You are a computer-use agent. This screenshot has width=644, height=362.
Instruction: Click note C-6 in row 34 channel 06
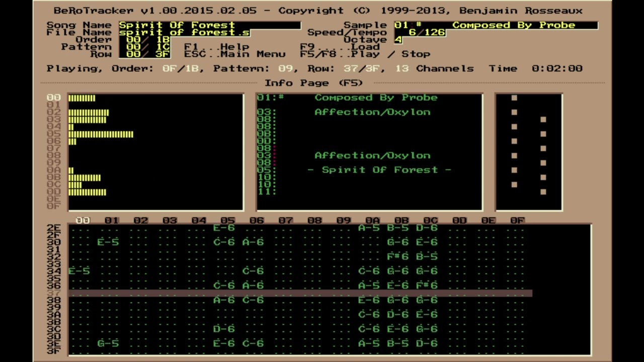coord(253,271)
